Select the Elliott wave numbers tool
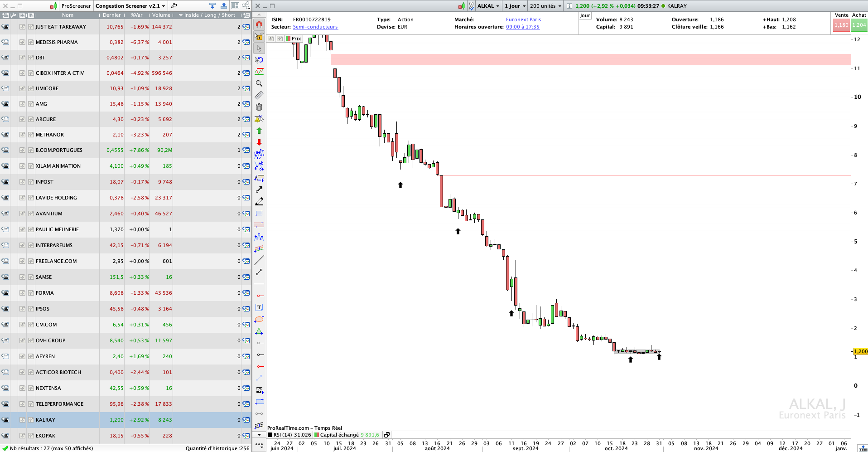Viewport: 868px width, 452px height. point(259,154)
